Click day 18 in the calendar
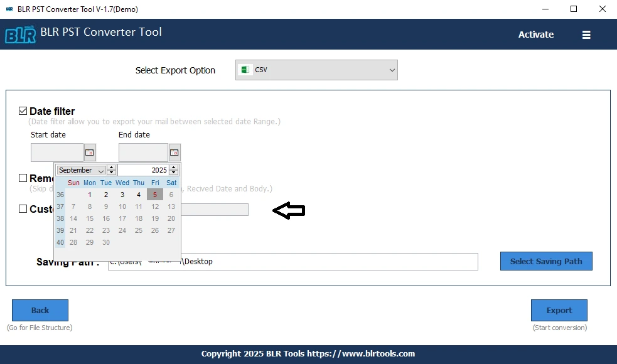This screenshot has height=364, width=617. pyautogui.click(x=139, y=218)
